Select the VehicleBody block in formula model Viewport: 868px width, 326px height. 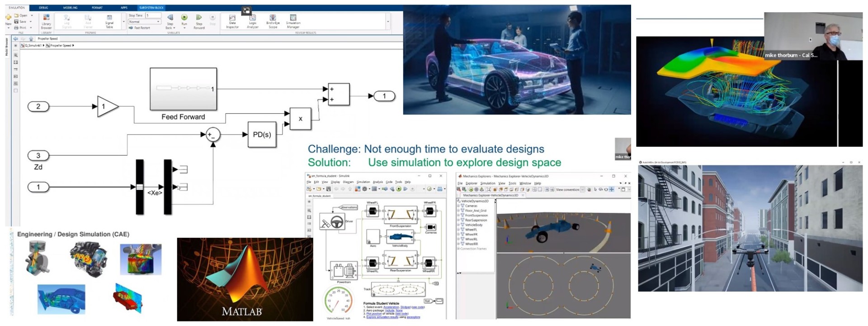(x=399, y=236)
